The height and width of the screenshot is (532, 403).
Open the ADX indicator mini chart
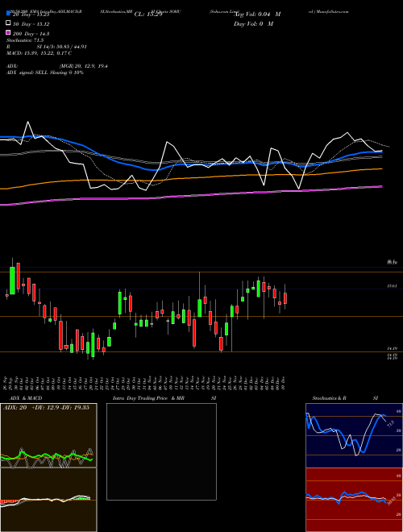pyautogui.click(x=48, y=435)
